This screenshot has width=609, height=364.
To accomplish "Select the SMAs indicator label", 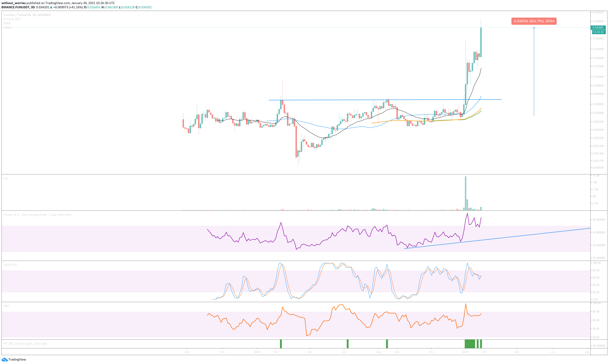I will coord(8,27).
